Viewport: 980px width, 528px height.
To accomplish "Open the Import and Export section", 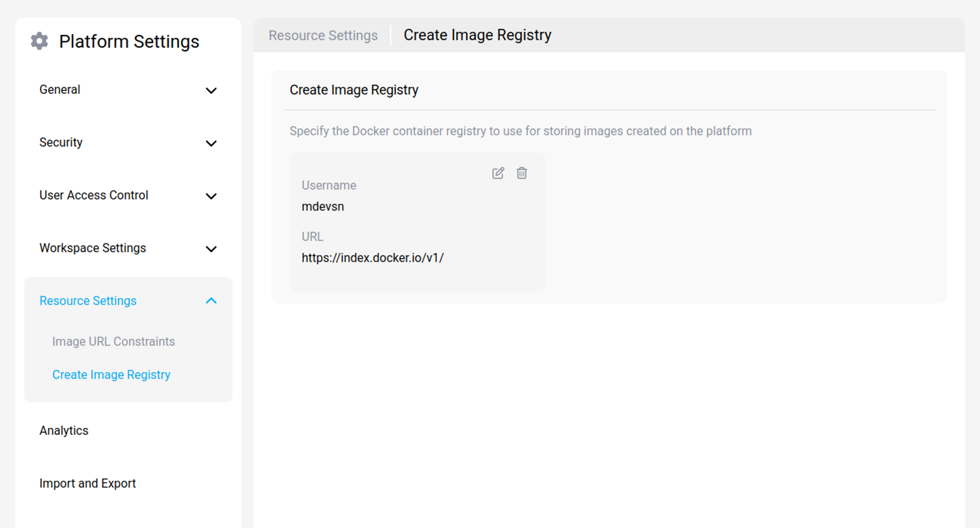I will 88,483.
